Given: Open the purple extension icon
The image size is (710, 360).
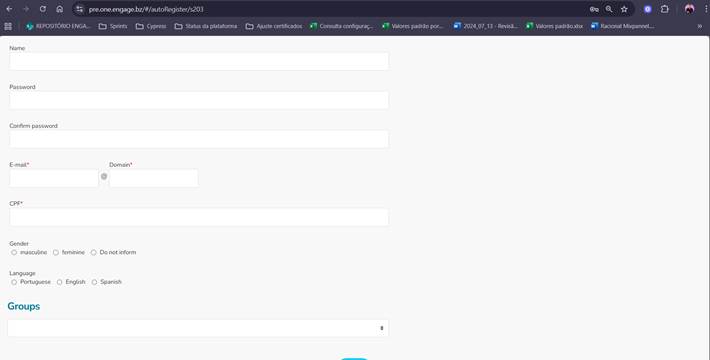Looking at the screenshot, I should pyautogui.click(x=648, y=9).
